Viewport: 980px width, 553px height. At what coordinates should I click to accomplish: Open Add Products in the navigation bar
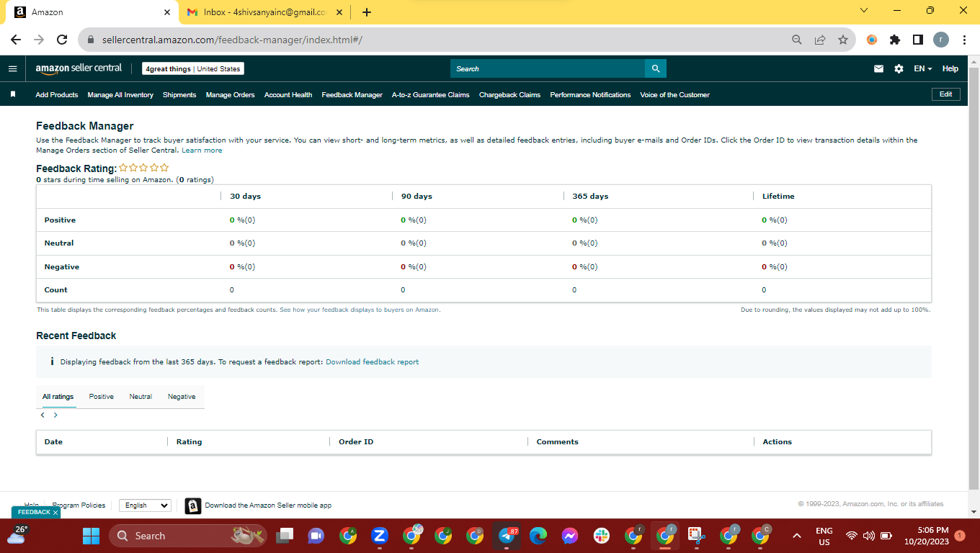coord(57,95)
